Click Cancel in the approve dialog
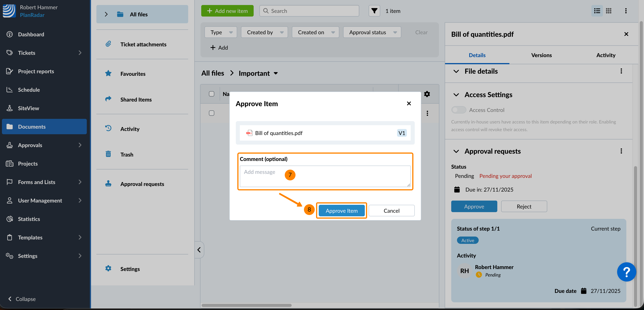This screenshot has height=310, width=644. click(x=391, y=211)
